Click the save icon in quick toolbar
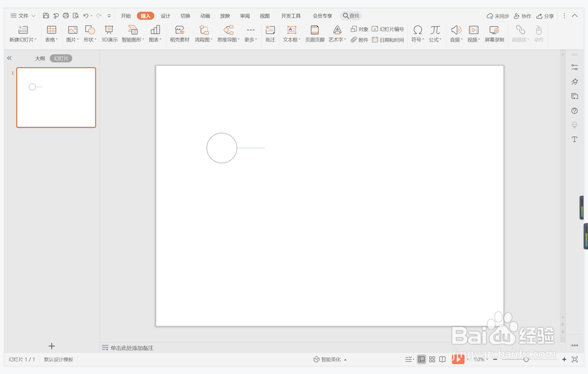Viewport: 588px width, 374px height. [46, 16]
